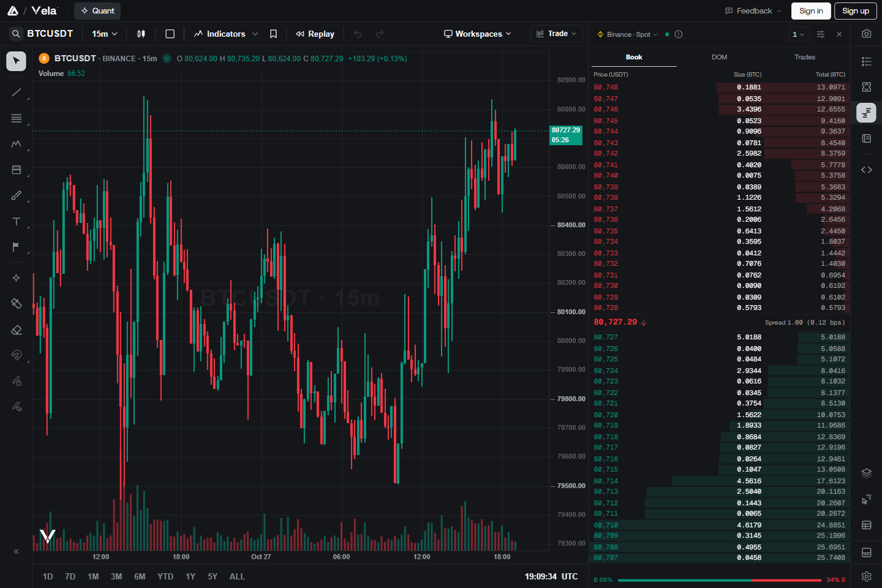Open symbol search magnifier
This screenshot has height=588, width=882.
(16, 34)
